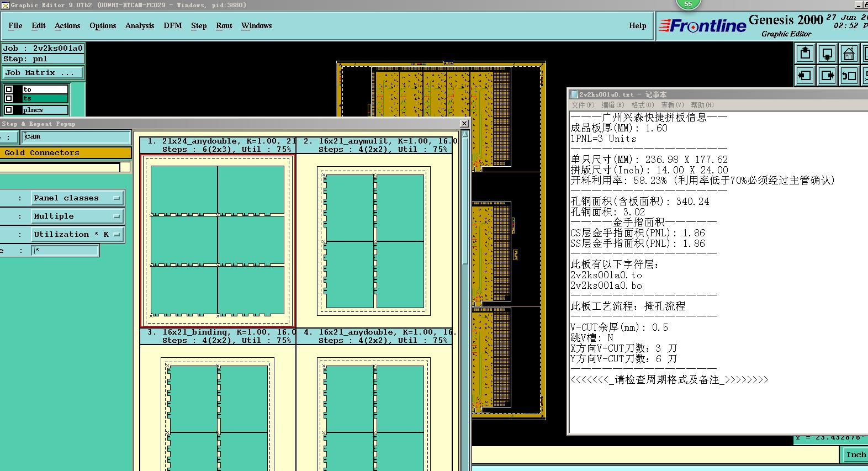Toggle display checkbox for layer ts
The width and height of the screenshot is (868, 471).
[x=9, y=98]
